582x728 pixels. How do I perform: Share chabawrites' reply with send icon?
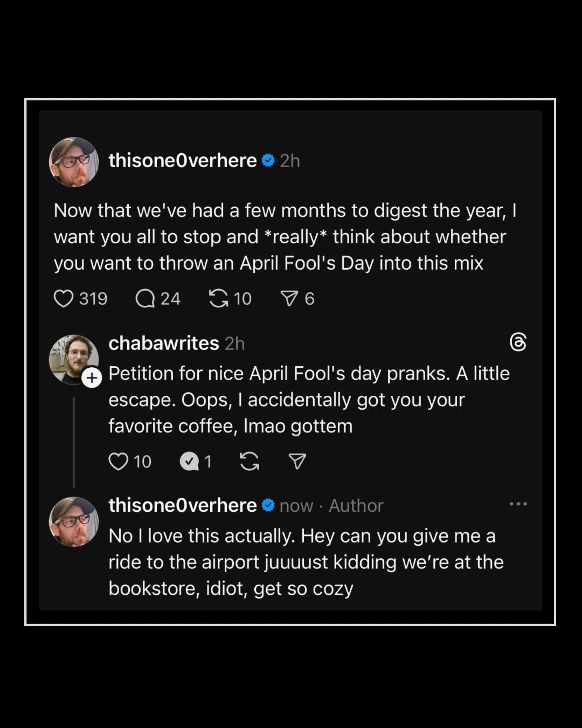coord(297,462)
